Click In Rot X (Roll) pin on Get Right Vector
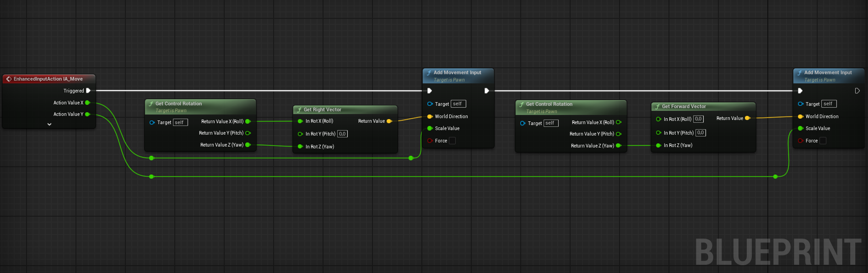This screenshot has height=273, width=868. (300, 121)
